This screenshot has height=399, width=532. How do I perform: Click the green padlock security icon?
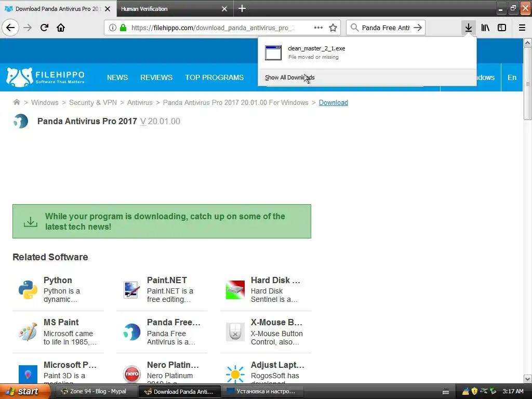click(x=123, y=28)
